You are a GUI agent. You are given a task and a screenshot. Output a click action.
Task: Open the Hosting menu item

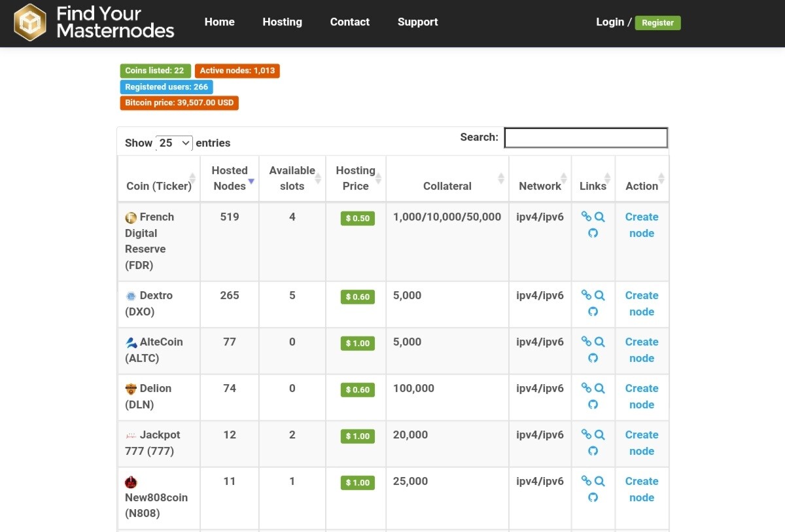pos(282,22)
